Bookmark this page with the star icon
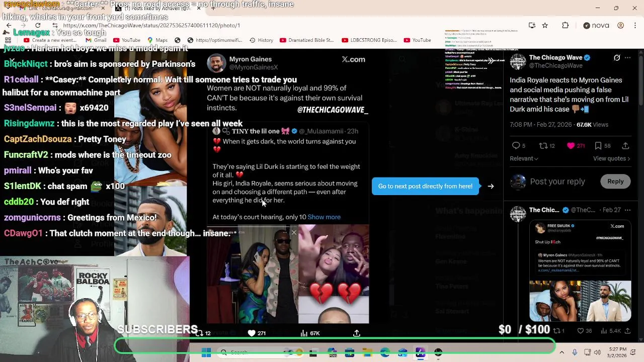 pos(545,25)
